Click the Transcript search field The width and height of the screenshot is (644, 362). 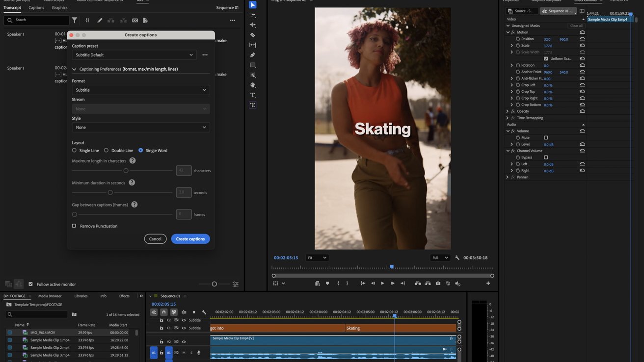(36, 20)
